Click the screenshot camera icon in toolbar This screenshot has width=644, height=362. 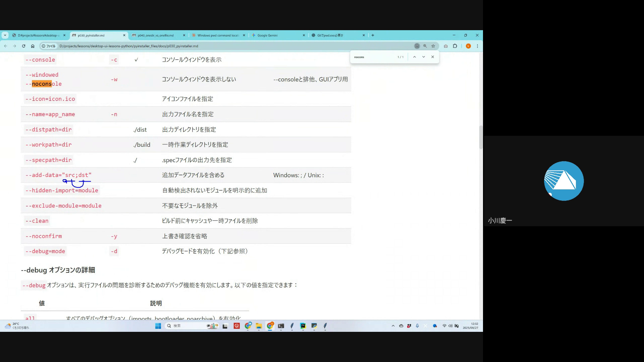(x=446, y=46)
